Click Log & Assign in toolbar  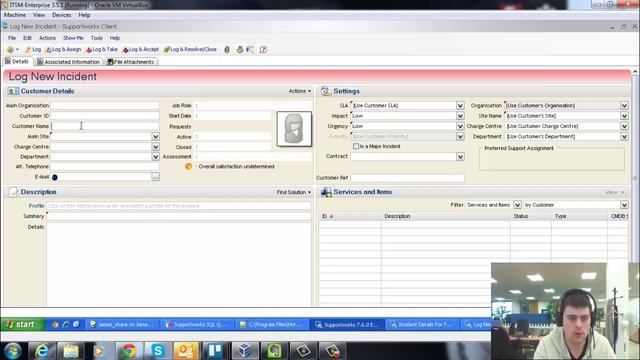tap(63, 49)
